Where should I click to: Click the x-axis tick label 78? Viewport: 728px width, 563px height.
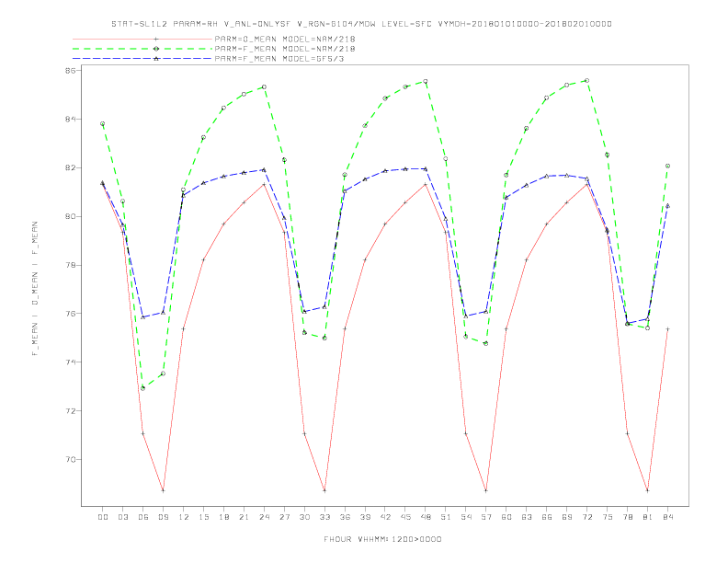point(627,517)
